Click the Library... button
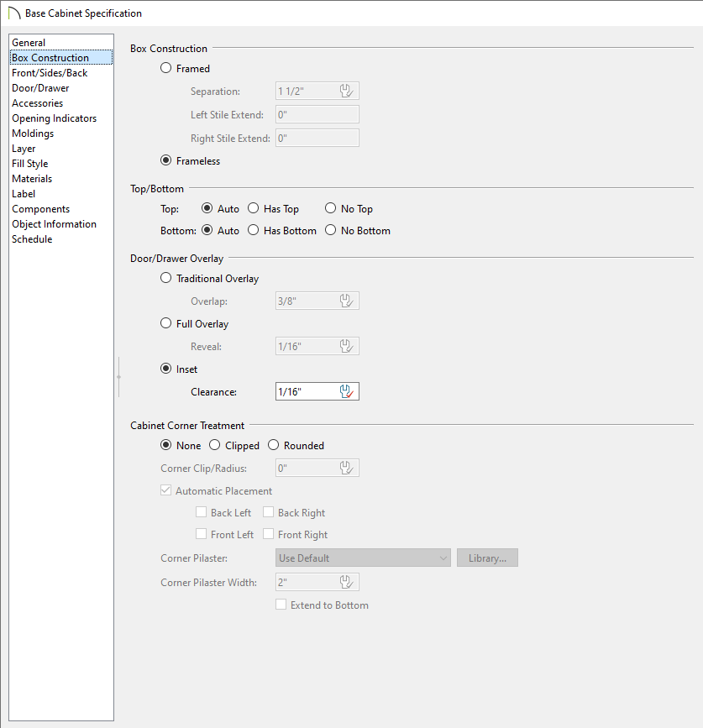 click(487, 558)
